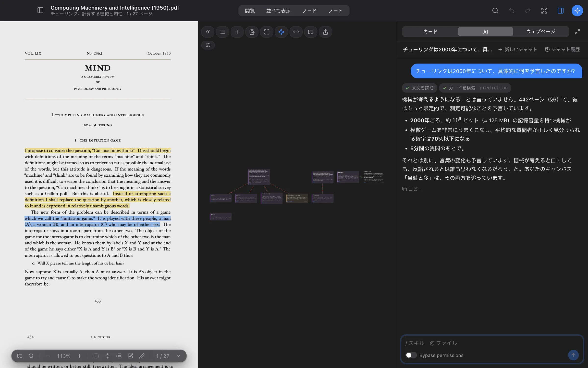Toggle the blue connection line tool

pos(281,32)
